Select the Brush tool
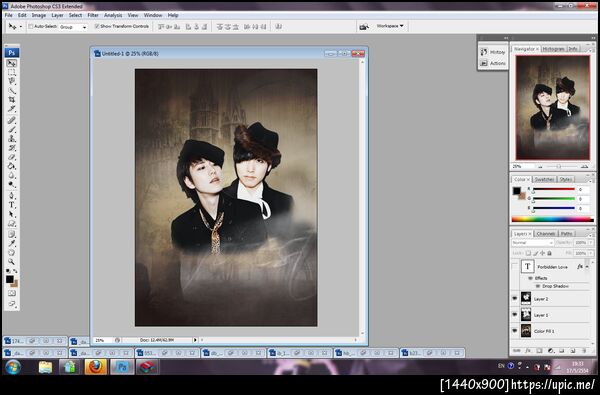The image size is (600, 395). (11, 129)
